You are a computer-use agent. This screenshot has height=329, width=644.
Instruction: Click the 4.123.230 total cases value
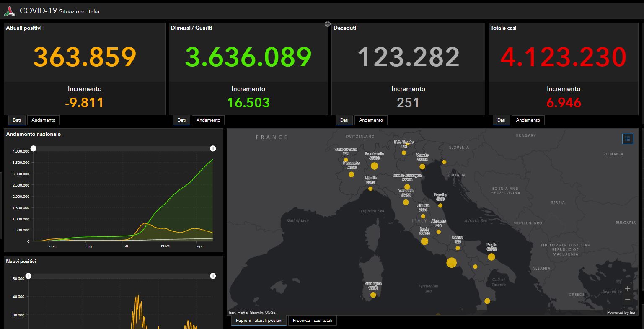click(564, 57)
